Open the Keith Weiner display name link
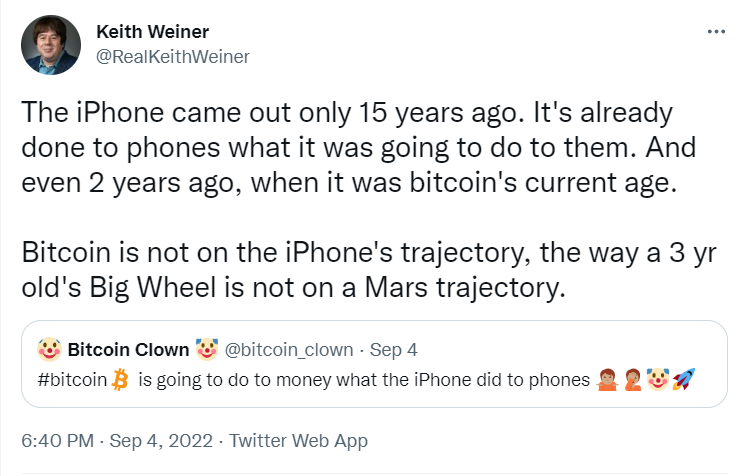747x476 pixels. pos(151,33)
